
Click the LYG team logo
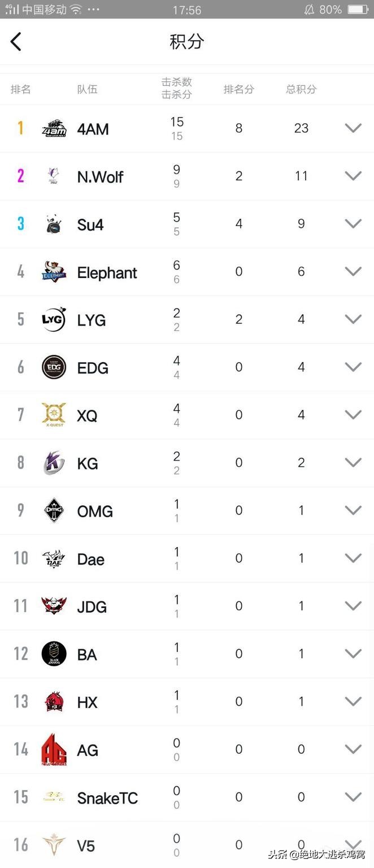pos(54,319)
